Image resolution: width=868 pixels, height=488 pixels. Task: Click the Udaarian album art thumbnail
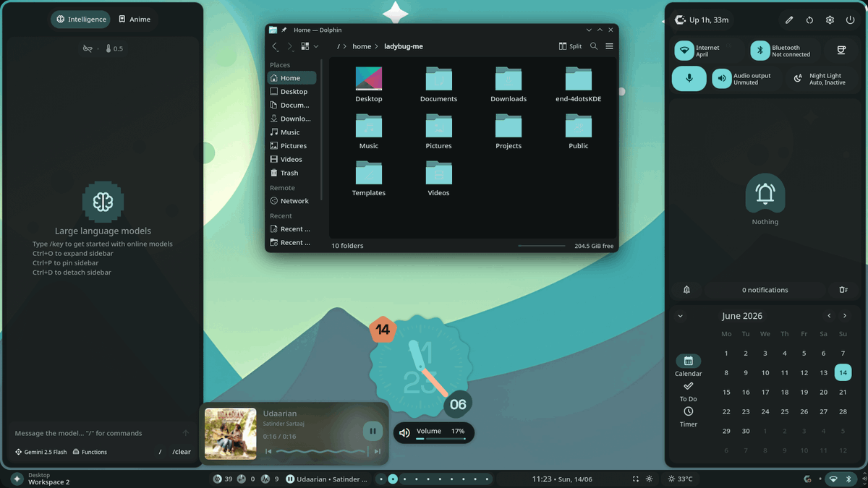pos(231,434)
